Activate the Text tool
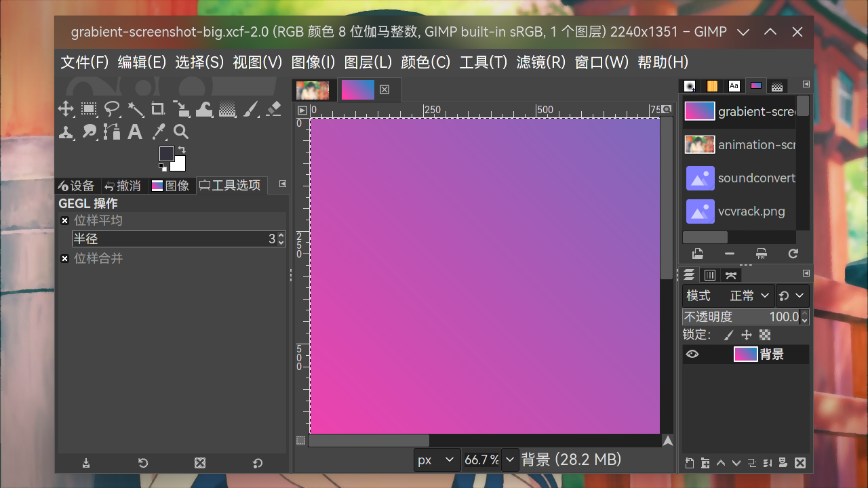 [135, 132]
